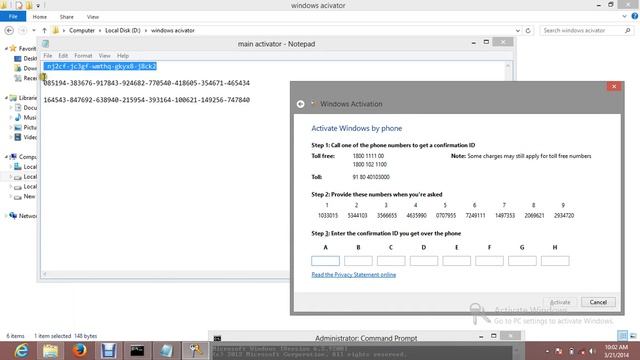640x360 pixels.
Task: Open the keys icon app in taskbar
Action: click(196, 351)
